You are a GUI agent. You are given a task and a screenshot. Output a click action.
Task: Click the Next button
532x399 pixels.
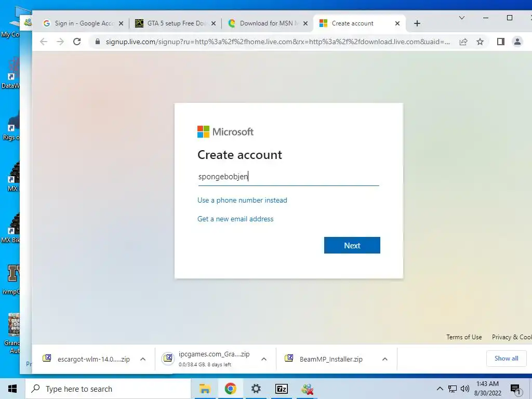point(352,245)
